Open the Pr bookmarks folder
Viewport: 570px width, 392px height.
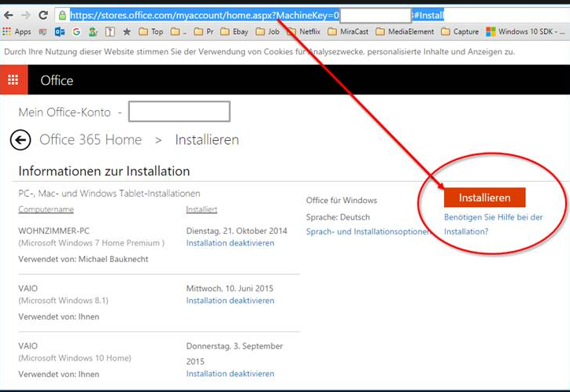[204, 31]
